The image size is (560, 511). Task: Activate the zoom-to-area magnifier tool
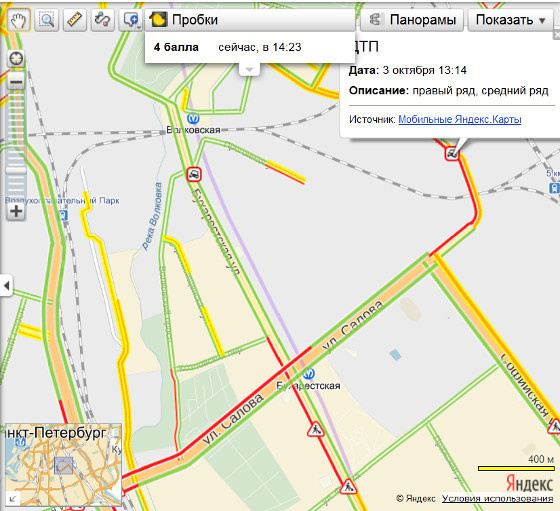tap(47, 20)
